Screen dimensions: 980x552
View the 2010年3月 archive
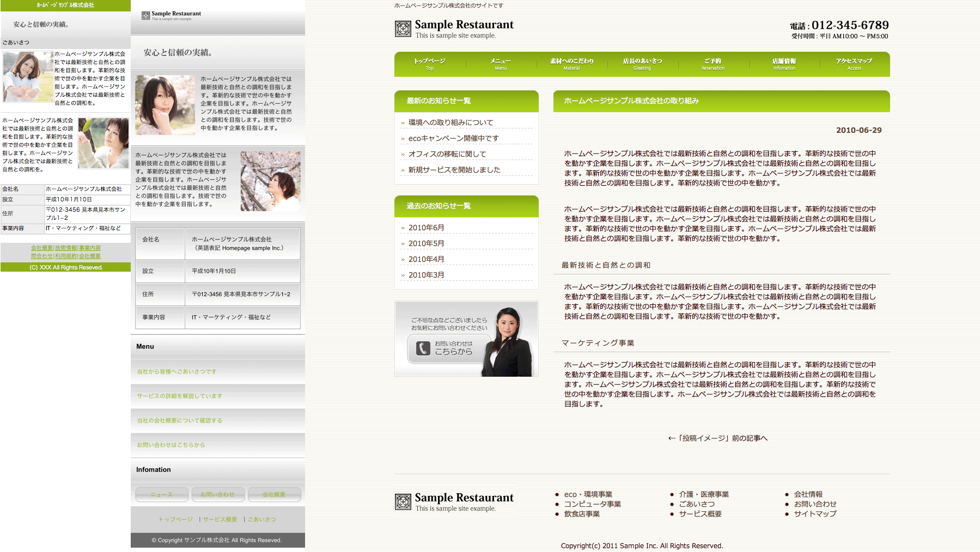(426, 275)
